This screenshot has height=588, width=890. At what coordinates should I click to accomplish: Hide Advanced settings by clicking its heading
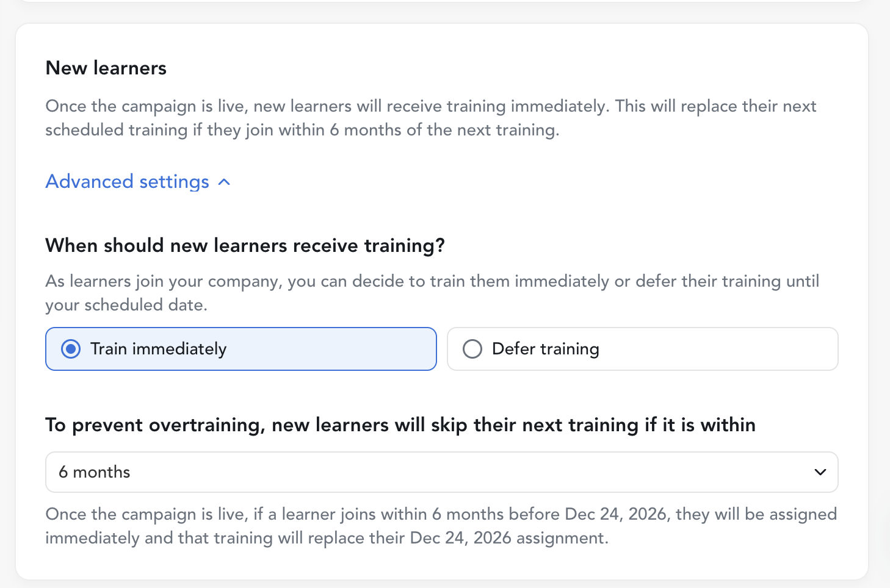tap(126, 181)
